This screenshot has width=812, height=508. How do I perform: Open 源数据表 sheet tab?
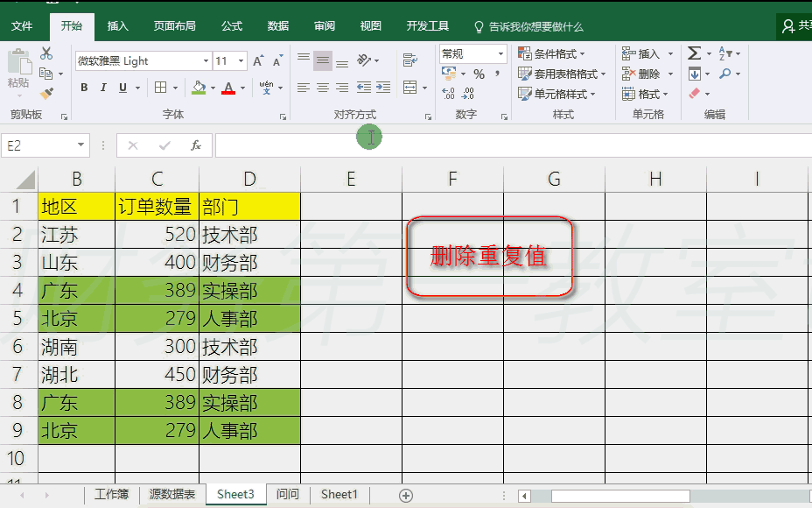(172, 495)
